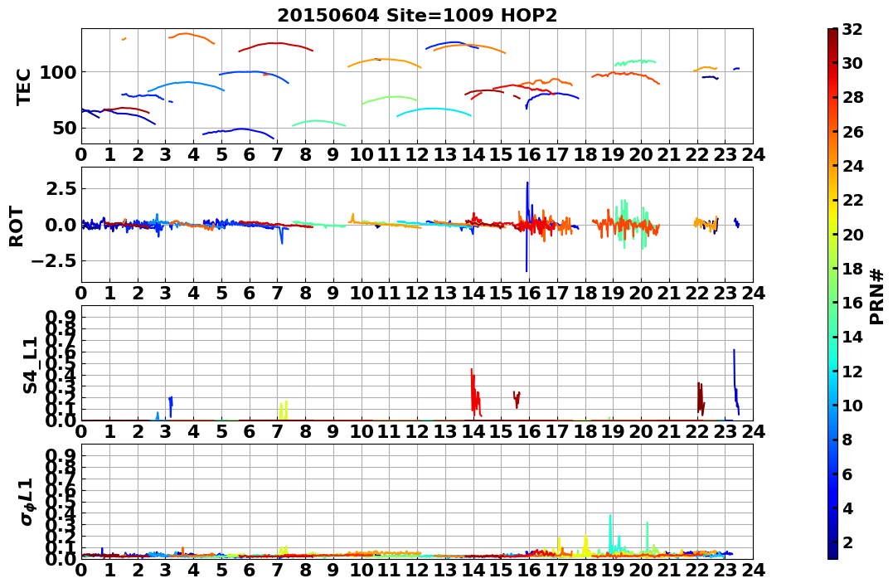Click the colorbar near tick 16
This screenshot has width=893, height=588.
[x=832, y=303]
